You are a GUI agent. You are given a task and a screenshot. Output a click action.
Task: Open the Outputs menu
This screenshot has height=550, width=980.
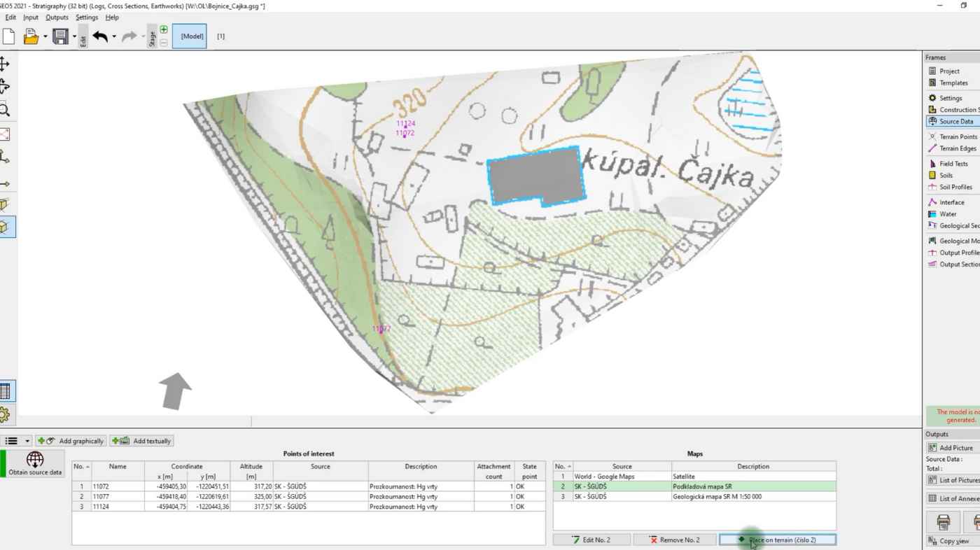pyautogui.click(x=57, y=17)
